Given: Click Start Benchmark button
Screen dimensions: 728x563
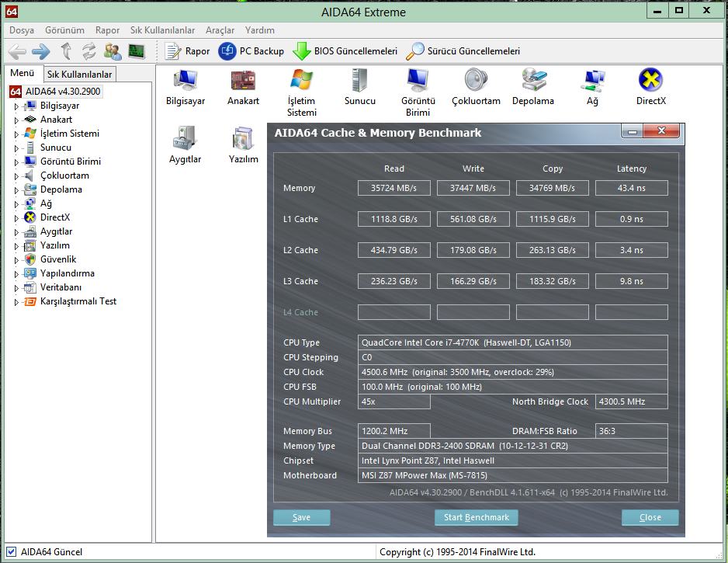Looking at the screenshot, I should click(x=477, y=517).
